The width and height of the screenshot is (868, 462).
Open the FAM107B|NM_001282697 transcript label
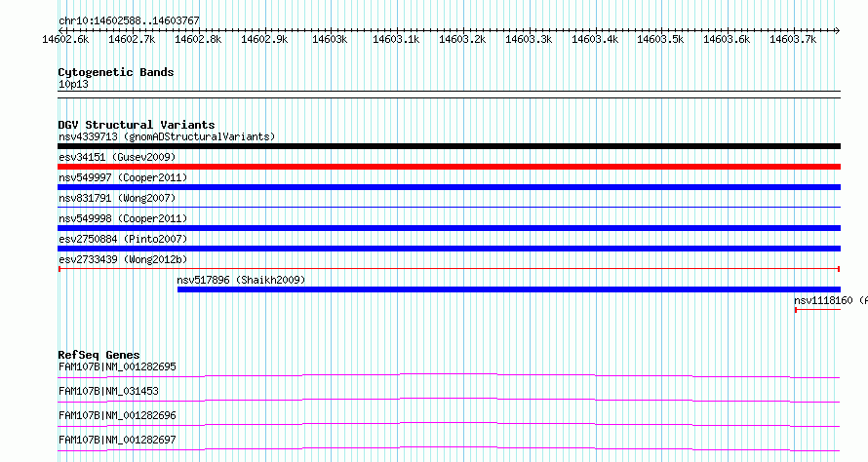point(117,440)
